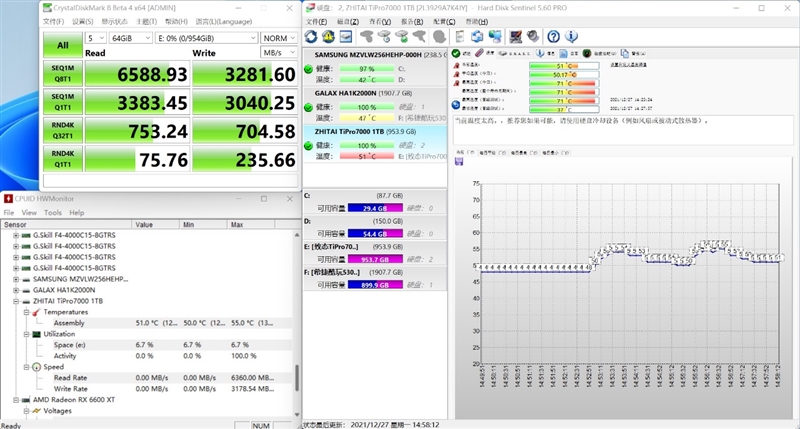Click the blue Info icon in Sentinel toolbar
This screenshot has height=429, width=800.
pos(571,37)
